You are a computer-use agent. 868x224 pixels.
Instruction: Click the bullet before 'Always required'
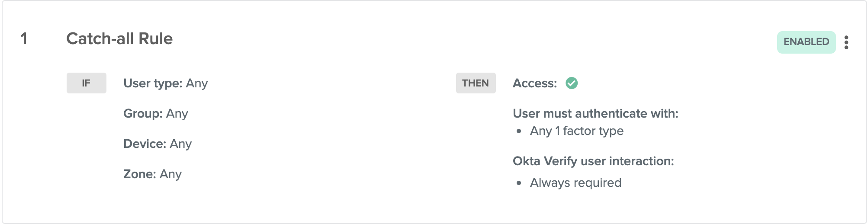(x=519, y=183)
